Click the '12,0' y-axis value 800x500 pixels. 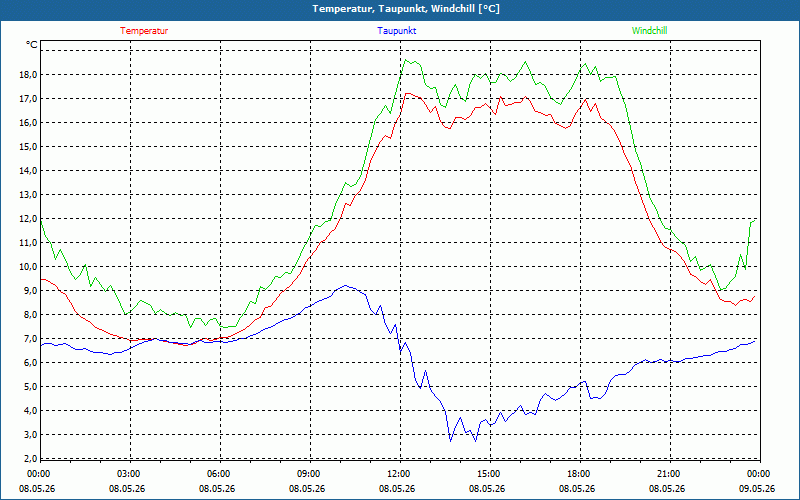(x=28, y=218)
